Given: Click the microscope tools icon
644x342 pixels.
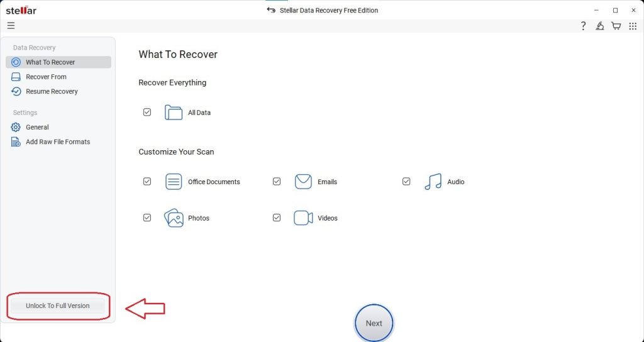Looking at the screenshot, I should (x=599, y=26).
